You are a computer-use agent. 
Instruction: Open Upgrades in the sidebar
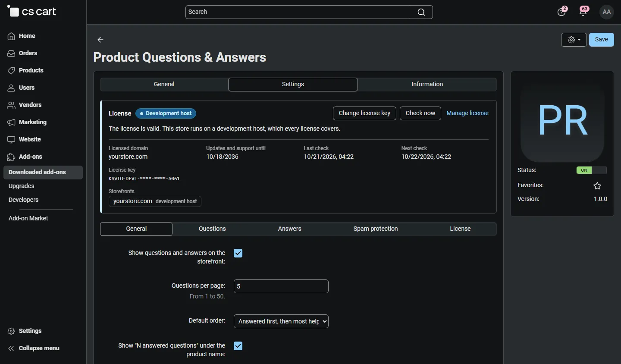coord(22,186)
